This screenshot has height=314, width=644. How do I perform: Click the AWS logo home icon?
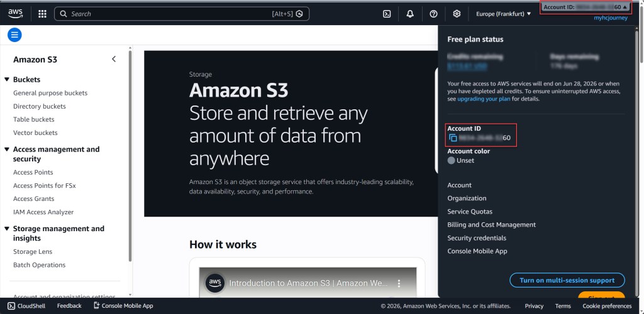(x=16, y=13)
